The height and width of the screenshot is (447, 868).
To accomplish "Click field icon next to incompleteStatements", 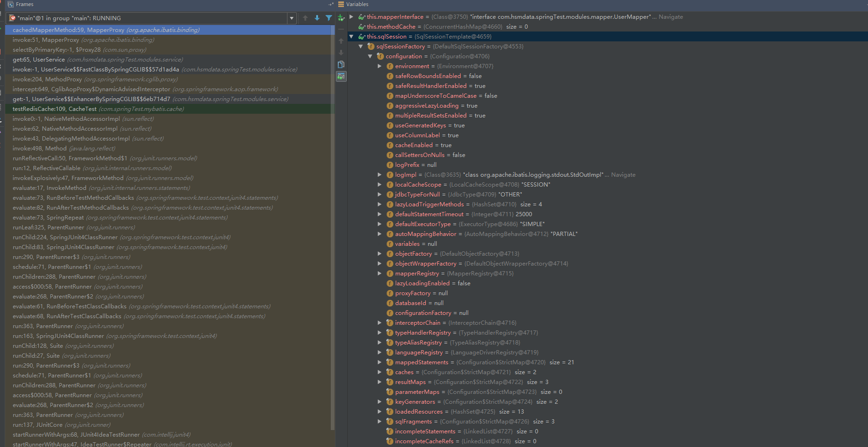I will click(x=390, y=431).
